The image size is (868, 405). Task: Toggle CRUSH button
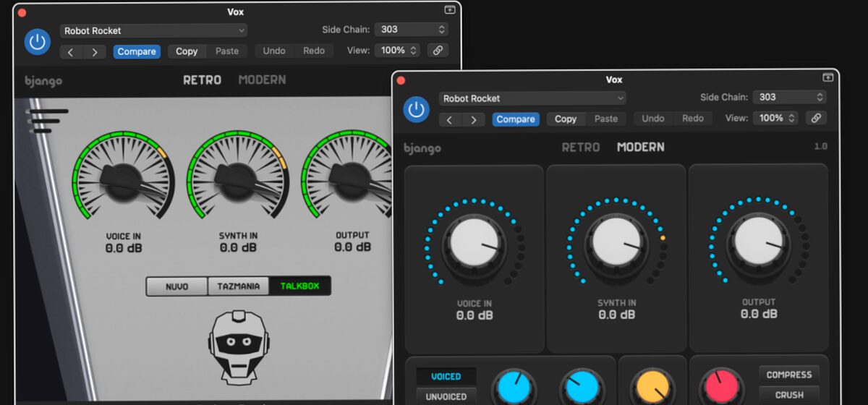pyautogui.click(x=789, y=395)
